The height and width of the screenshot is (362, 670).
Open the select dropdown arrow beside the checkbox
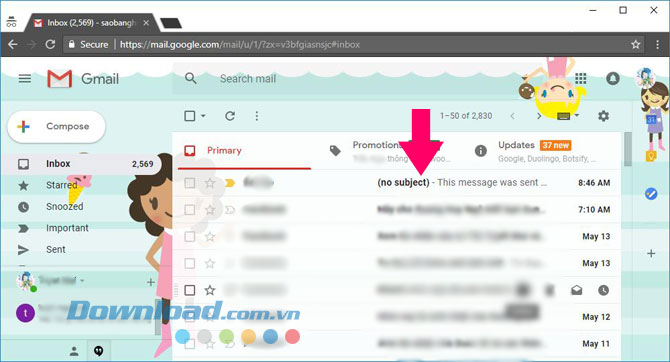(x=203, y=116)
